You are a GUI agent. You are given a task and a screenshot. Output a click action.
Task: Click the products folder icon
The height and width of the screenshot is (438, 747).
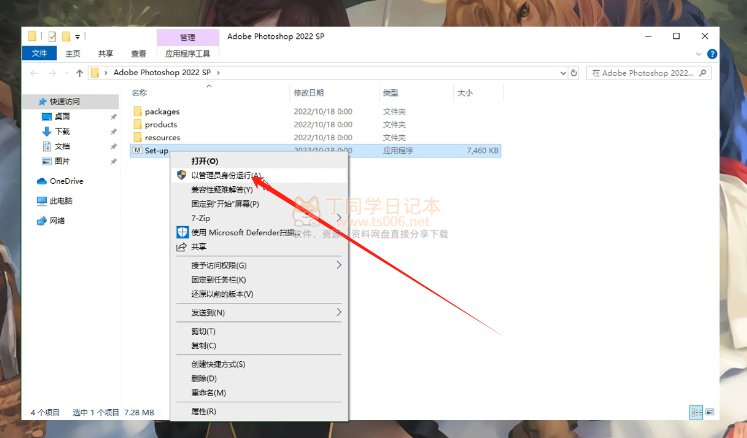click(138, 124)
